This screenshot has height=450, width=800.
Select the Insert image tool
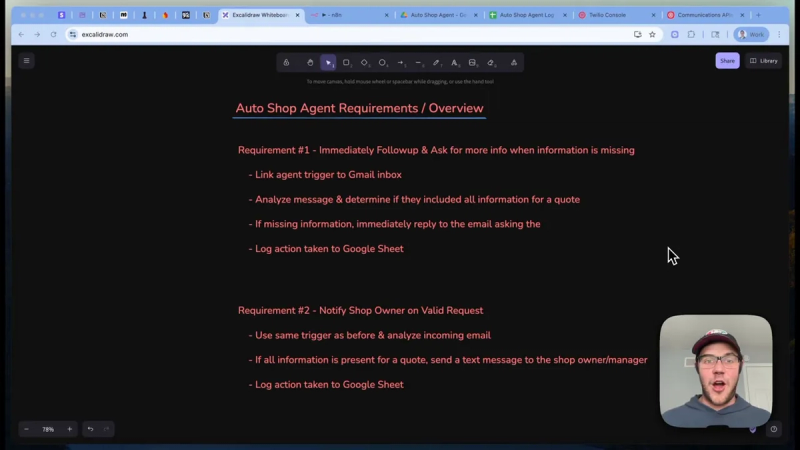[472, 63]
